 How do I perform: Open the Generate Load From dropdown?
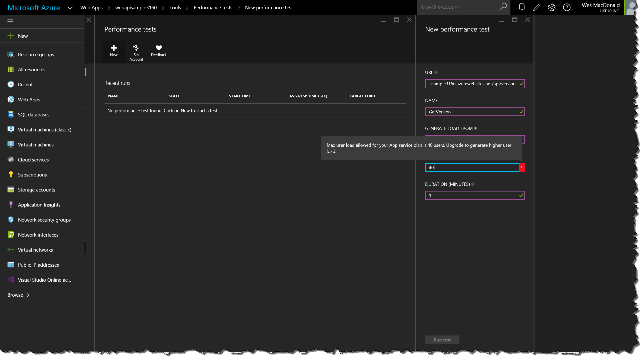coord(523,139)
